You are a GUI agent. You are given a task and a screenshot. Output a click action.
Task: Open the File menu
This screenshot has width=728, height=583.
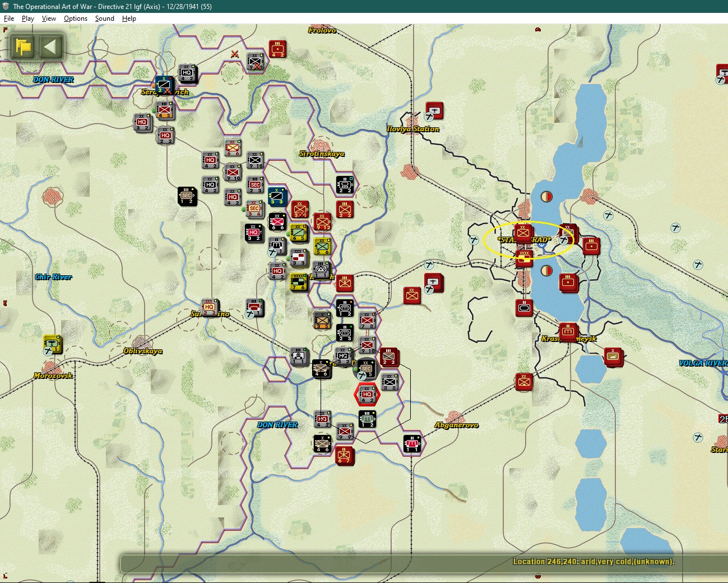[9, 18]
